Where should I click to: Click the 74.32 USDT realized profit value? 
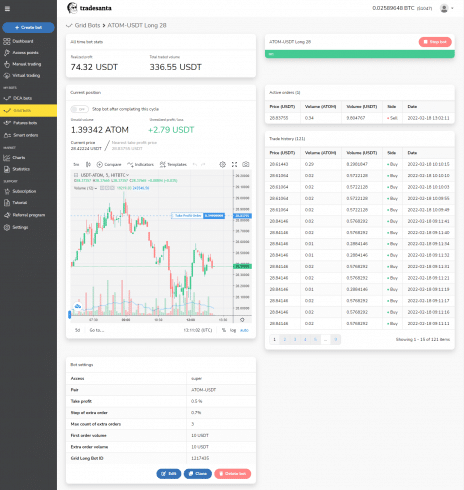pyautogui.click(x=94, y=67)
